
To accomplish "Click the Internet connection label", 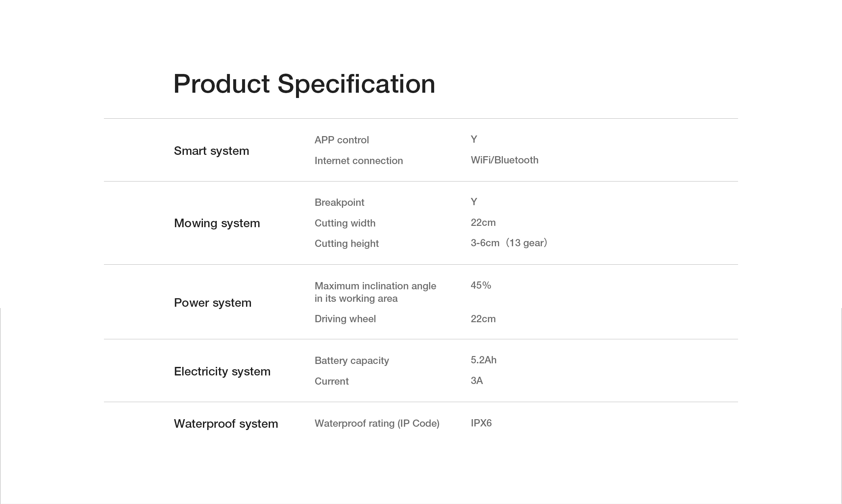I will (x=358, y=161).
